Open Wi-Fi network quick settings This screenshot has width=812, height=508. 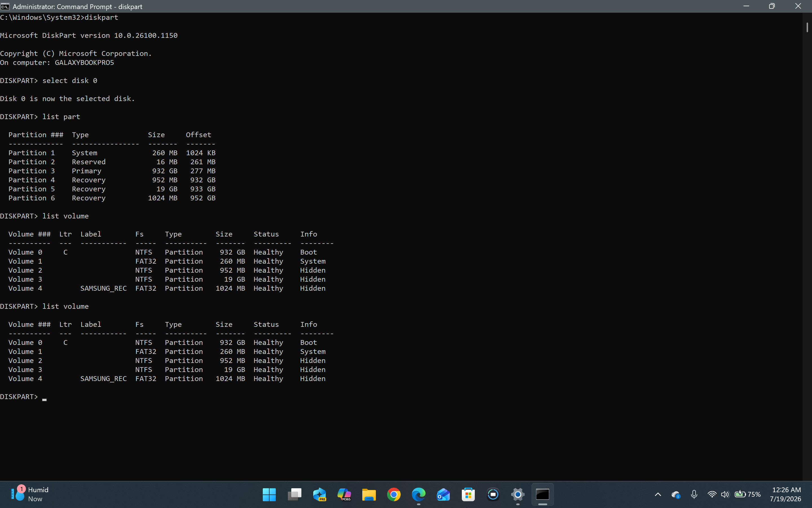pyautogui.click(x=712, y=494)
